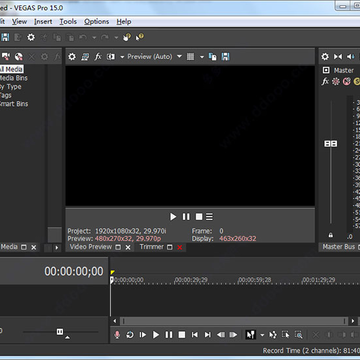Close the Project Media tab
The image size is (360, 360).
[34, 247]
